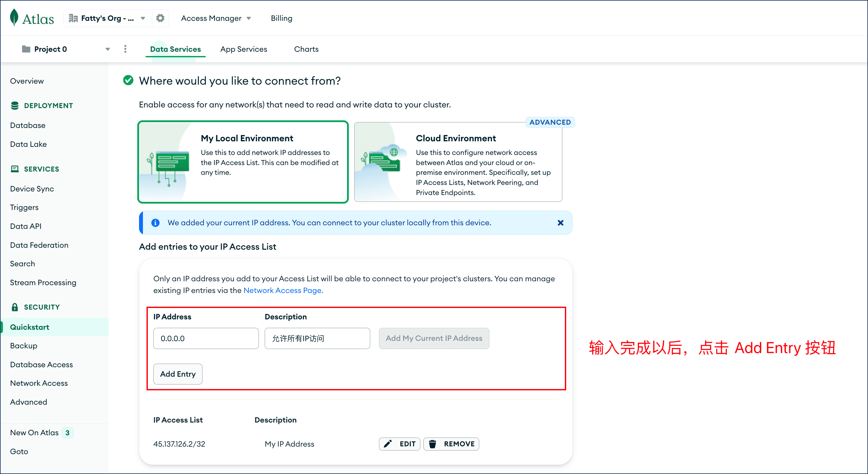Open the Database sidebar item
This screenshot has width=868, height=474.
tap(28, 125)
